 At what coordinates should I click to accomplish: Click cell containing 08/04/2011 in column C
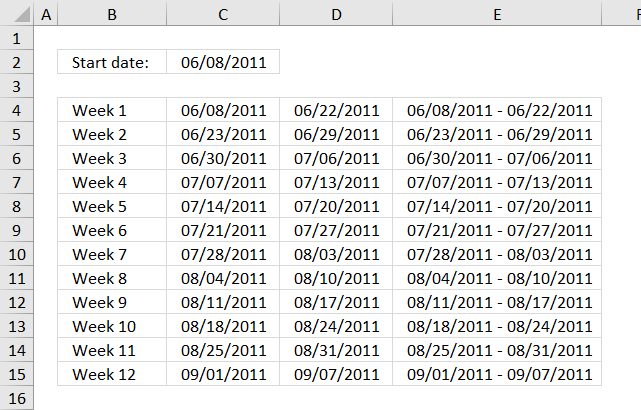(x=223, y=278)
